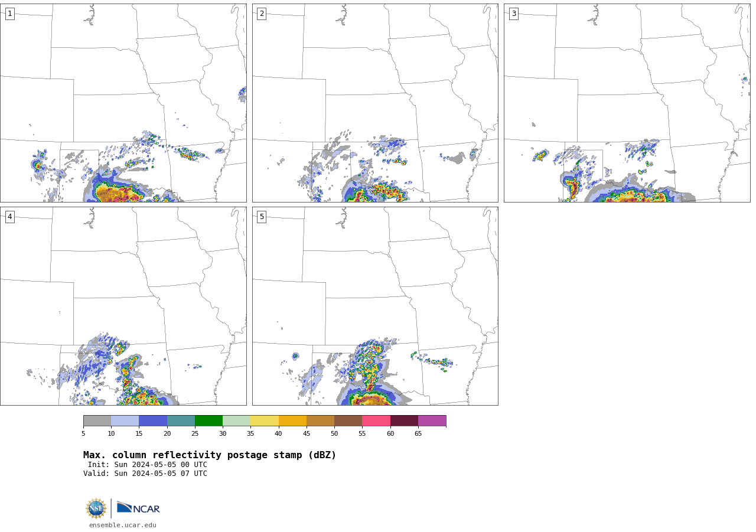Click the orange 40-45 dBZ swatch

pos(292,420)
